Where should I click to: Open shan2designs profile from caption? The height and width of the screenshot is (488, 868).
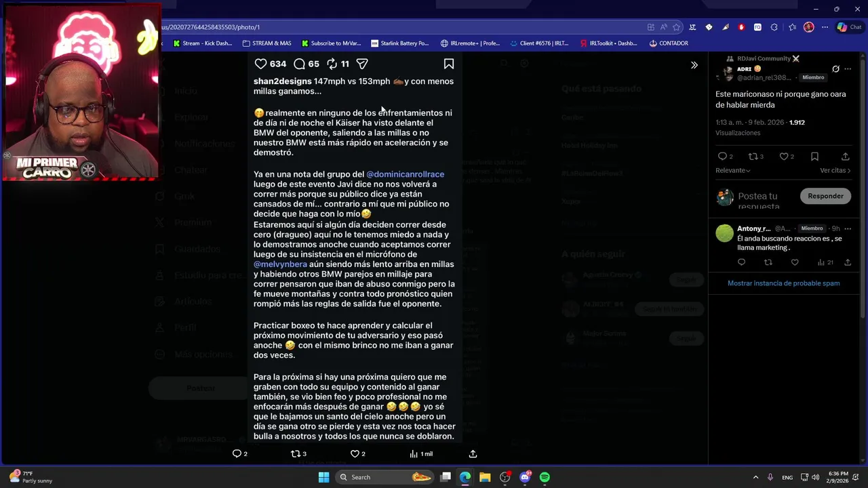[282, 81]
